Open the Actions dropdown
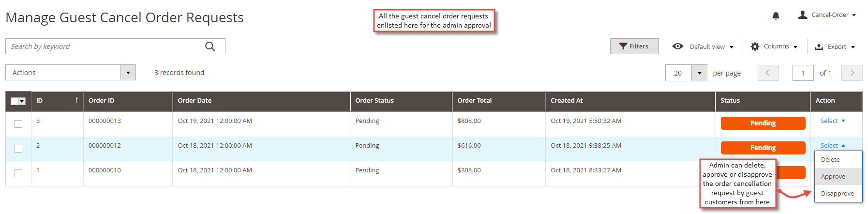868x214 pixels. [x=71, y=73]
